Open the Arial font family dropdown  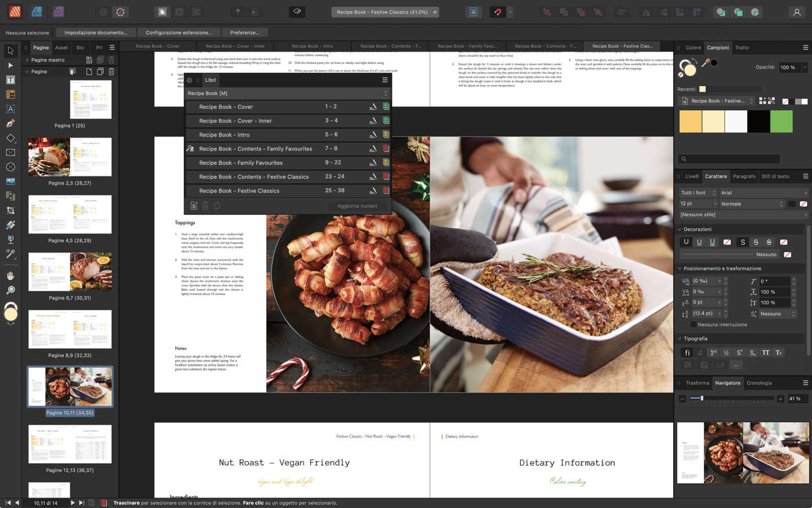click(x=763, y=193)
